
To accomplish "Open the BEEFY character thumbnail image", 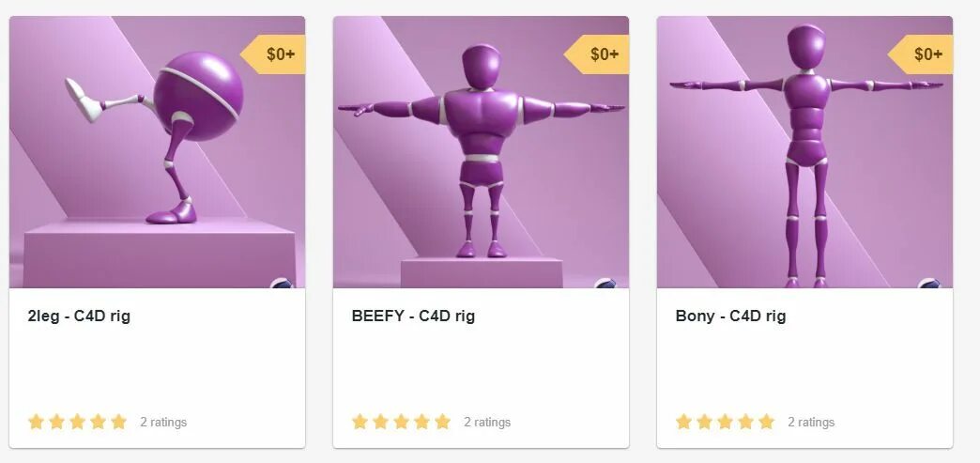I will coord(481,152).
